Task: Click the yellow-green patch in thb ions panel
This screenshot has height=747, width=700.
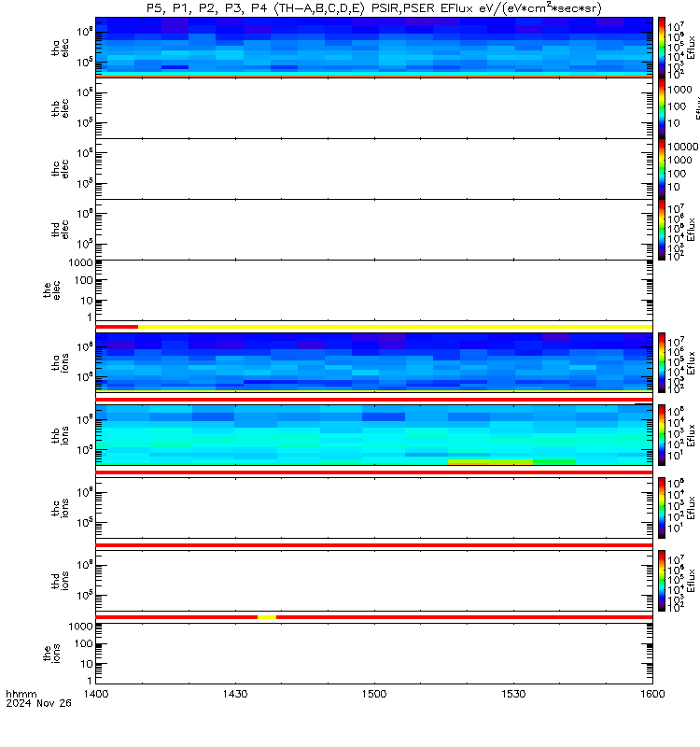Action: (x=491, y=461)
